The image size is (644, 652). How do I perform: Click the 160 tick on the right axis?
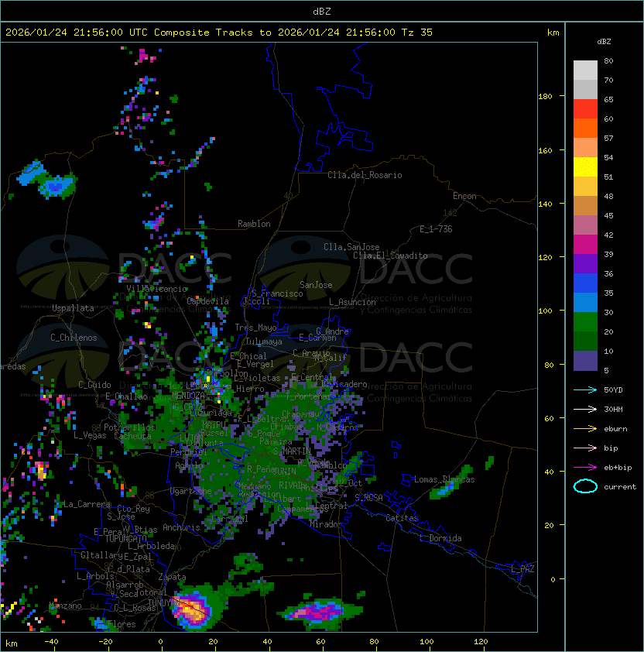(x=545, y=150)
